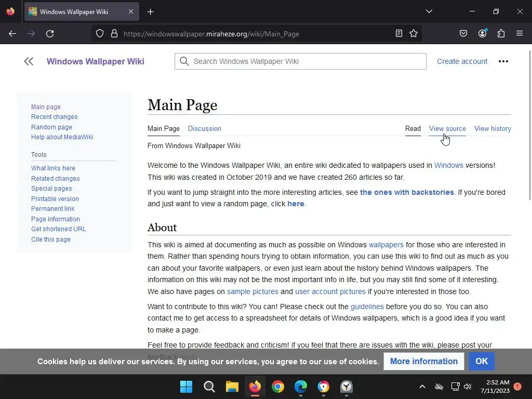Open the extensions puzzle icon
Image resolution: width=532 pixels, height=399 pixels.
pyautogui.click(x=501, y=33)
